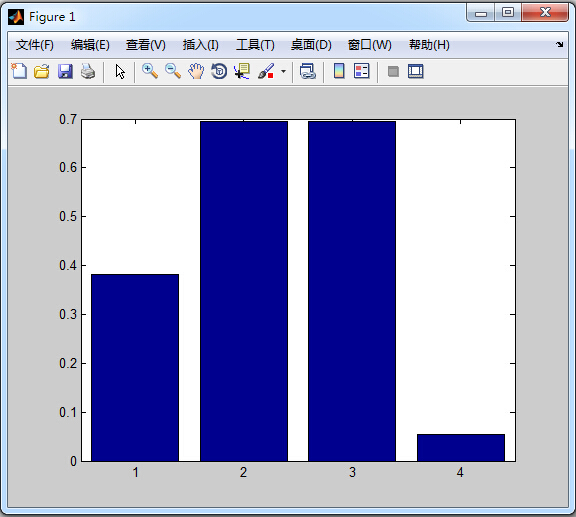Insert Colorbar using the gradient icon
This screenshot has height=517, width=576.
339,71
